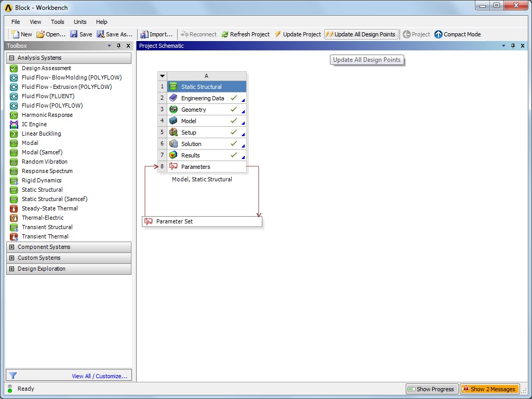Select Response Spectrum in the Toolbox
This screenshot has height=399, width=532.
[47, 171]
